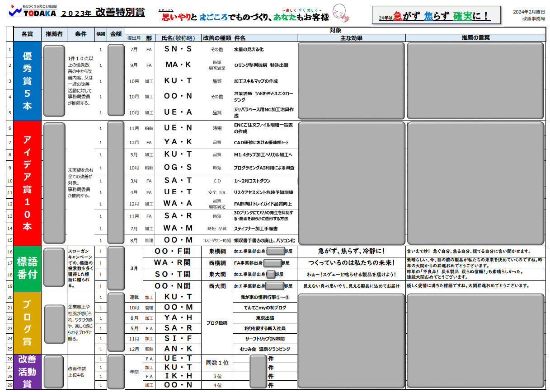Select the name cell SA・T
Image resolution: width=550 pixels, height=392 pixels.
click(x=178, y=181)
